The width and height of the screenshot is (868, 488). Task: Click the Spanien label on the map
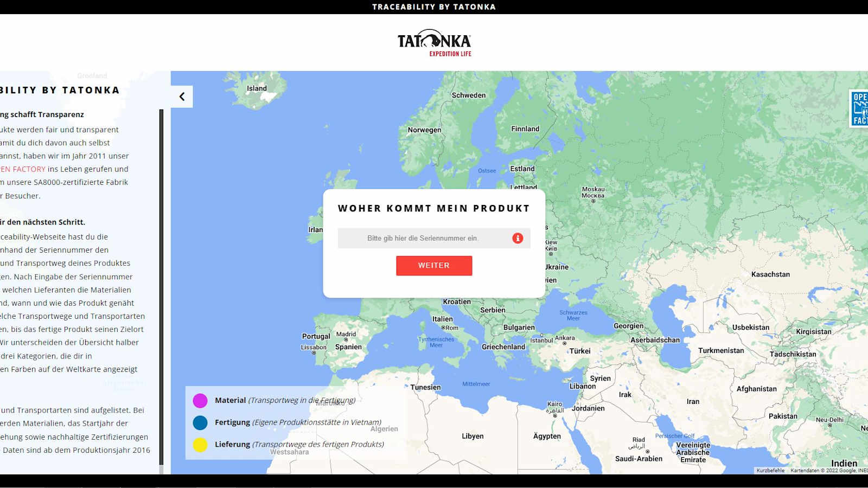pos(348,347)
